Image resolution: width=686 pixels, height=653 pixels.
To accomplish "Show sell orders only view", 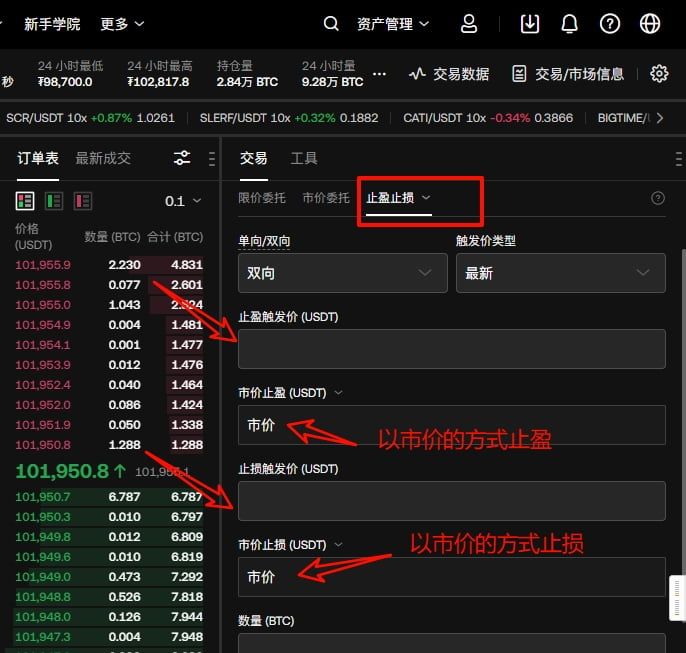I will [x=82, y=201].
